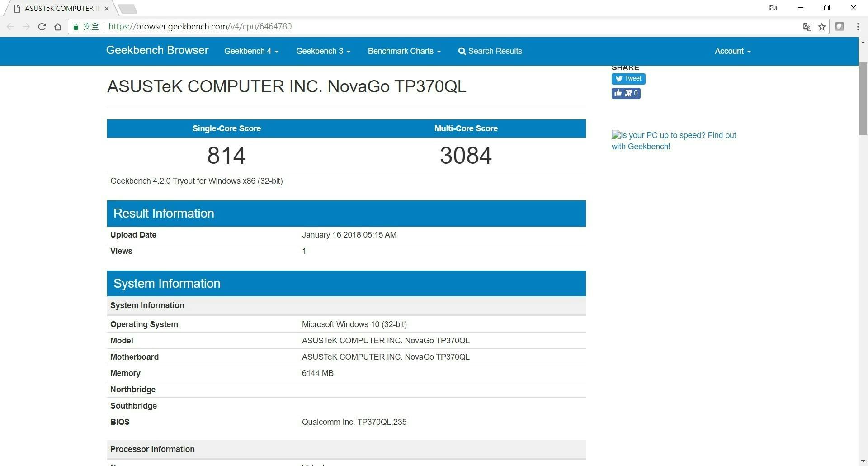This screenshot has width=868, height=466.
Task: Open the Benchmark Charts dropdown
Action: pos(404,51)
